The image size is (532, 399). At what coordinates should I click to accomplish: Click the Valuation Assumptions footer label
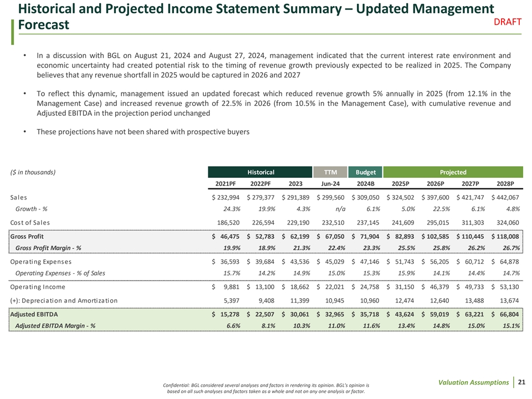pyautogui.click(x=473, y=382)
